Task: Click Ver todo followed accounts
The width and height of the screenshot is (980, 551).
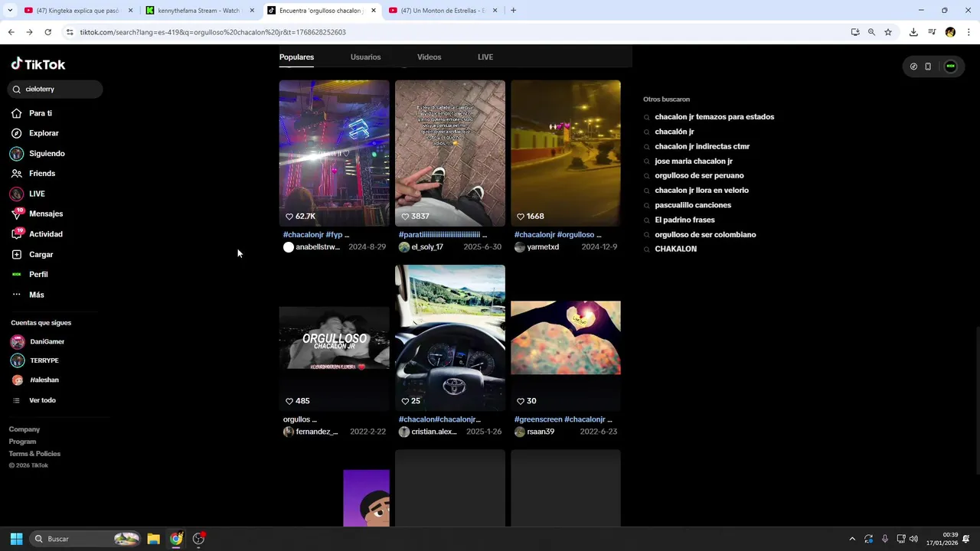Action: pos(34,400)
